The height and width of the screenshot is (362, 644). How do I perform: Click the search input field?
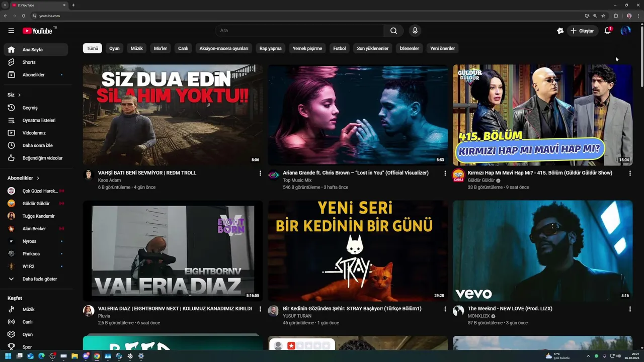point(299,31)
